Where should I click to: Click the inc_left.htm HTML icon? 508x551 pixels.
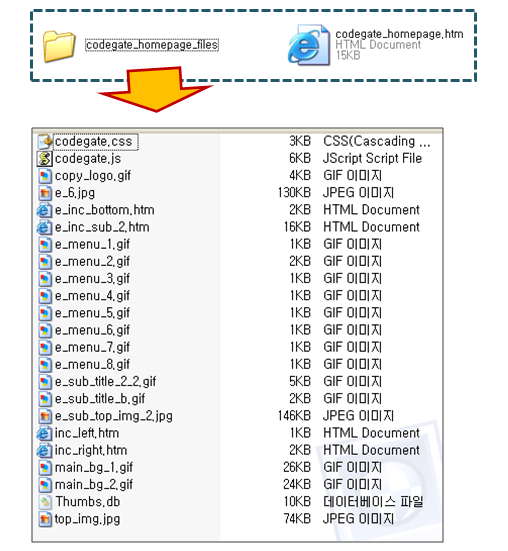tap(44, 433)
